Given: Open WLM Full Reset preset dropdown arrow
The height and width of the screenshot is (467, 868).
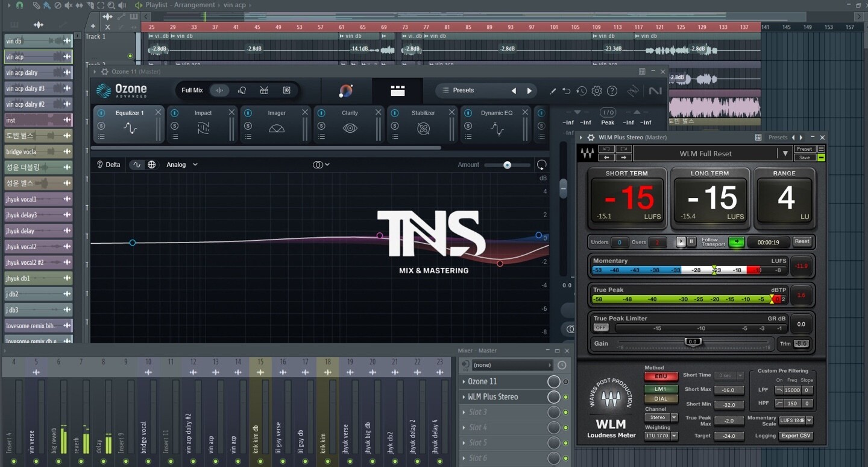Looking at the screenshot, I should (785, 154).
